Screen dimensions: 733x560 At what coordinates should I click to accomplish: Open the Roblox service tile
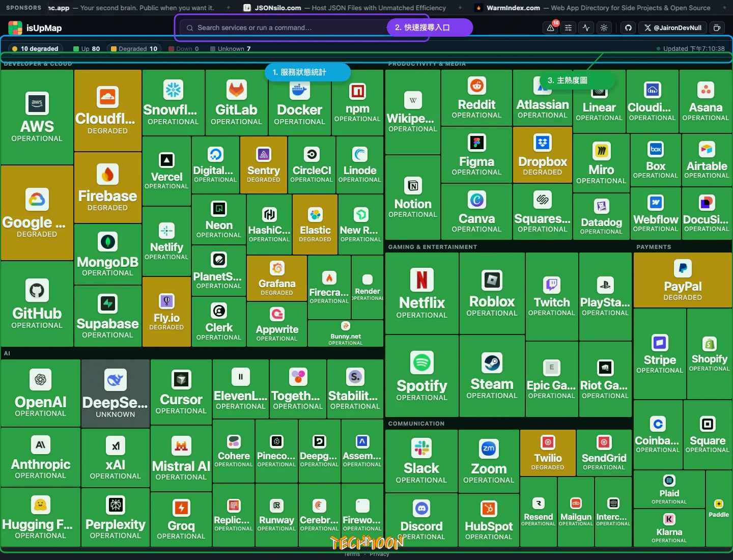[492, 293]
